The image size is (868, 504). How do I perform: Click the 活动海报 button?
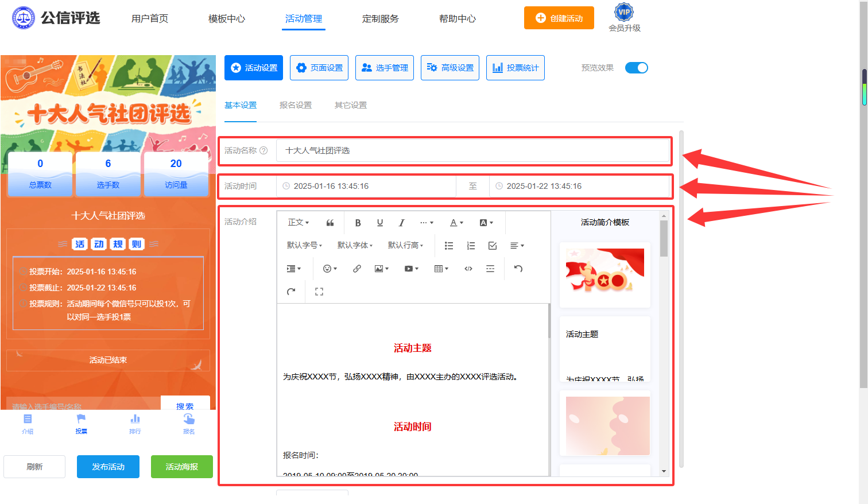(182, 467)
